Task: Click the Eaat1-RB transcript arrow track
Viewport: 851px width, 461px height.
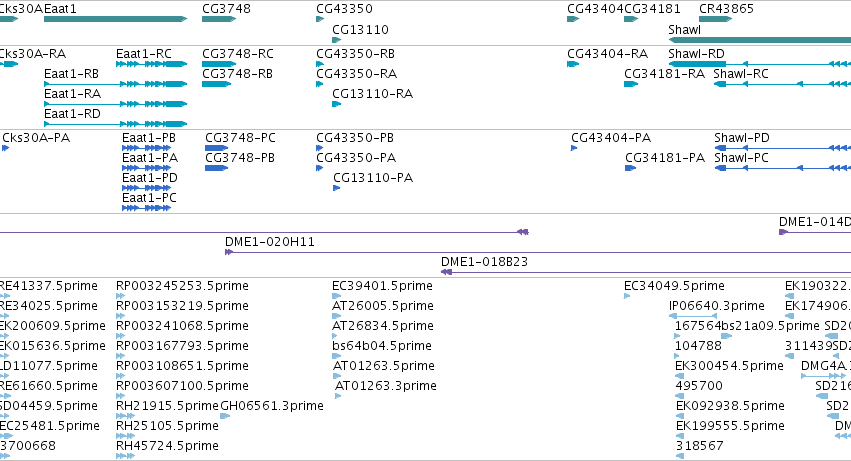Action: [115, 84]
